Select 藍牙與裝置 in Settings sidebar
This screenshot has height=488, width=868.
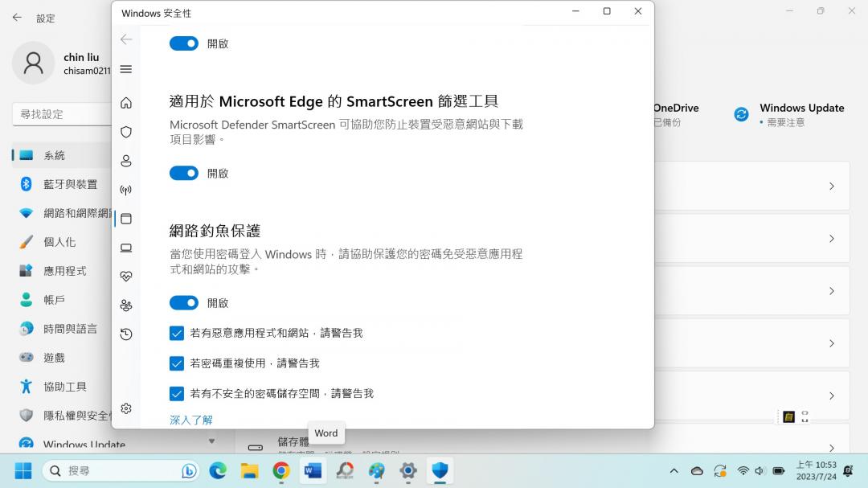(x=70, y=184)
